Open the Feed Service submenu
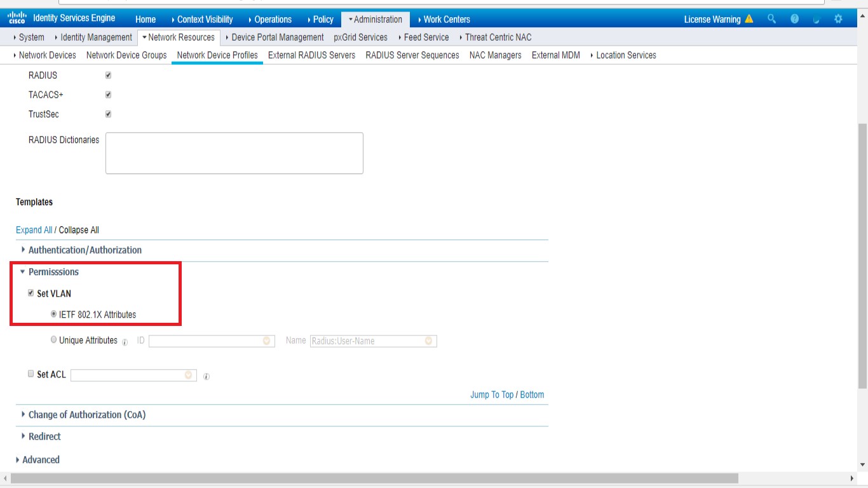 pos(423,37)
